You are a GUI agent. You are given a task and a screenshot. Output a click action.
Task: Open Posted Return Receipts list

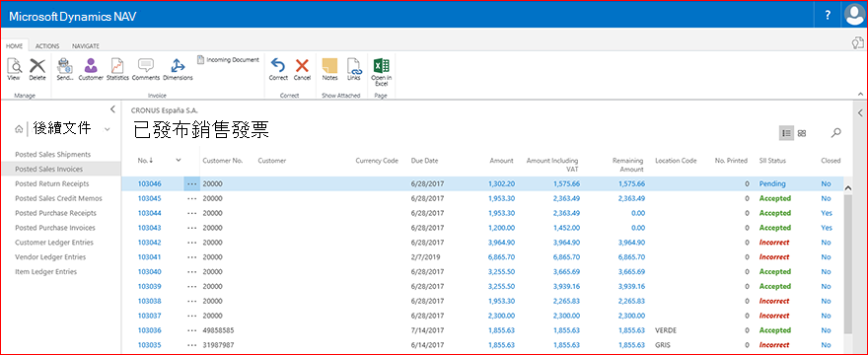click(52, 183)
